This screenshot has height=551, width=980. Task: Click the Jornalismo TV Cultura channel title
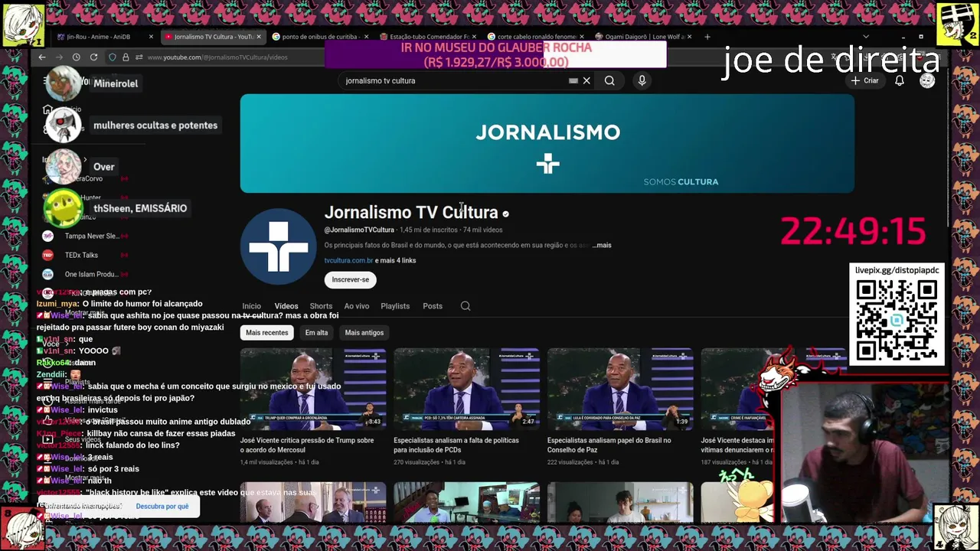pos(411,213)
